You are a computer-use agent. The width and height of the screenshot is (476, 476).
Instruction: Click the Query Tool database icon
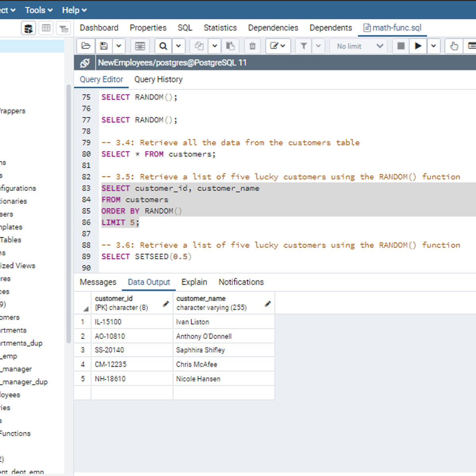(x=29, y=28)
